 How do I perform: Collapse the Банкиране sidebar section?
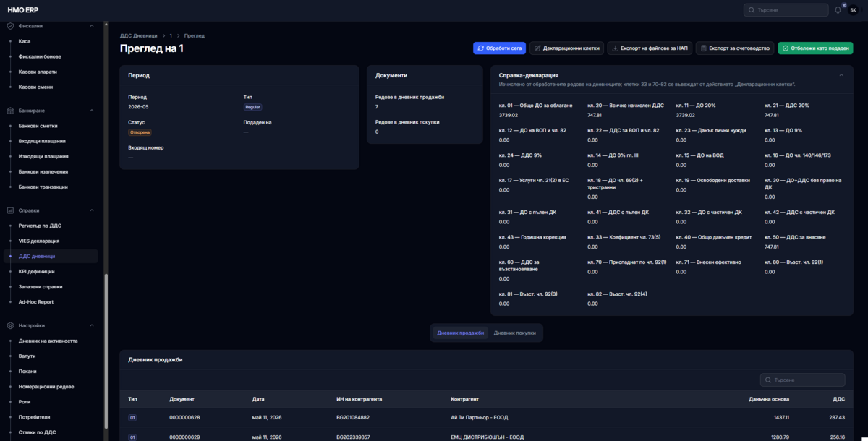click(92, 111)
